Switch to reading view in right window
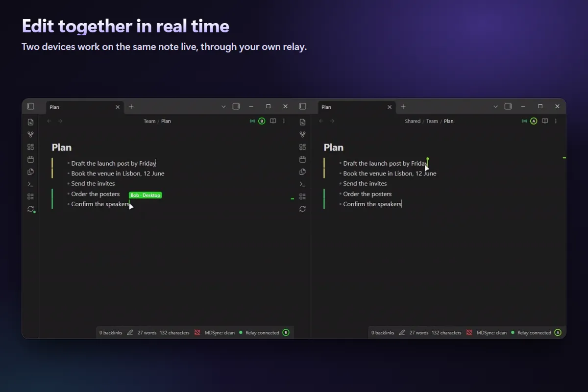 tap(545, 121)
